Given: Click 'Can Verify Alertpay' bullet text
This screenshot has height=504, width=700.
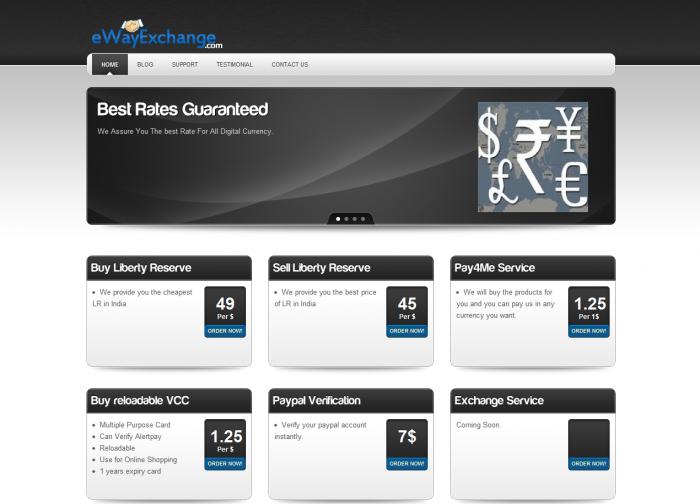Looking at the screenshot, I should coord(130,437).
